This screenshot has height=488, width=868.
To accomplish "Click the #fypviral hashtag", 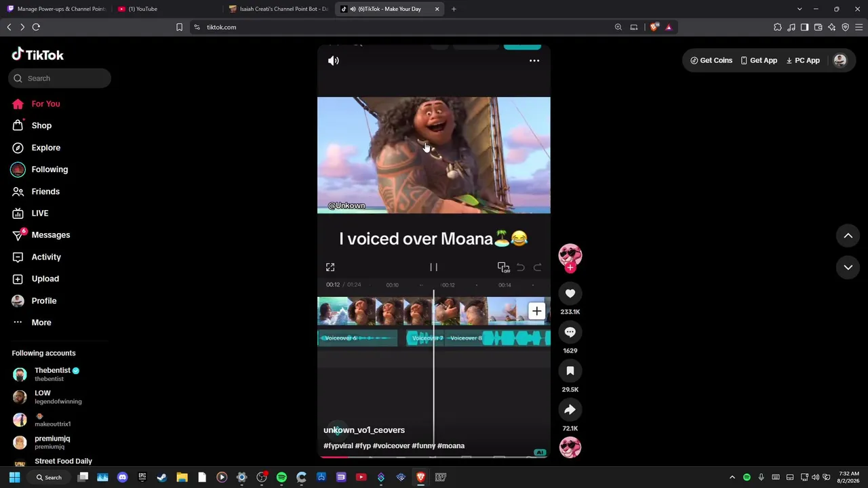I will [338, 446].
